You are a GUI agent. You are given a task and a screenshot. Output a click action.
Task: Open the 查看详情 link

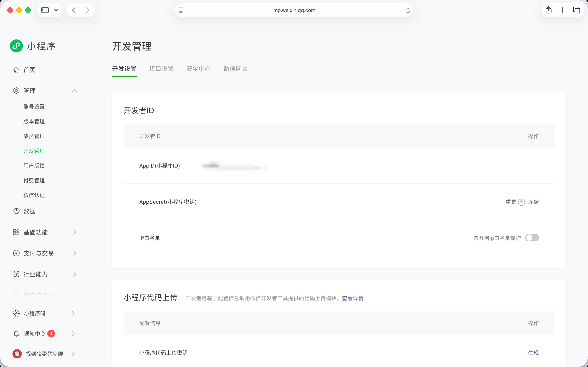[353, 298]
